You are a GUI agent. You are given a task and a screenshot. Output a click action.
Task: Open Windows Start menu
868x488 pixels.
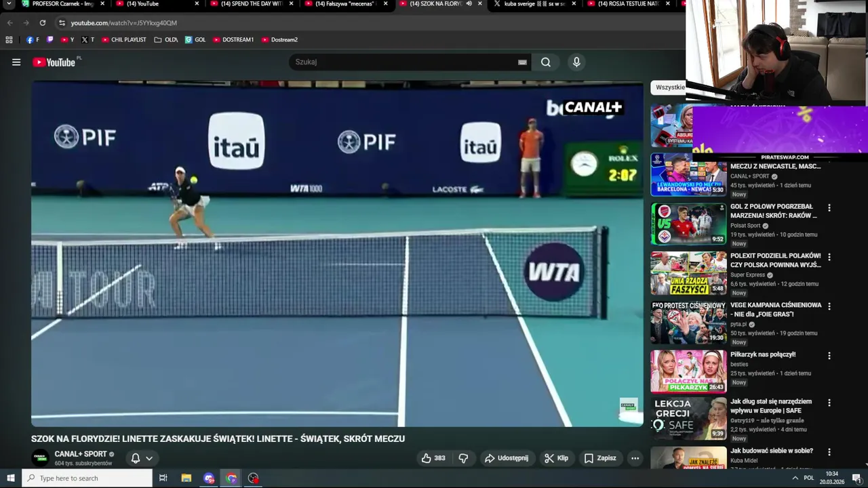tap(10, 478)
